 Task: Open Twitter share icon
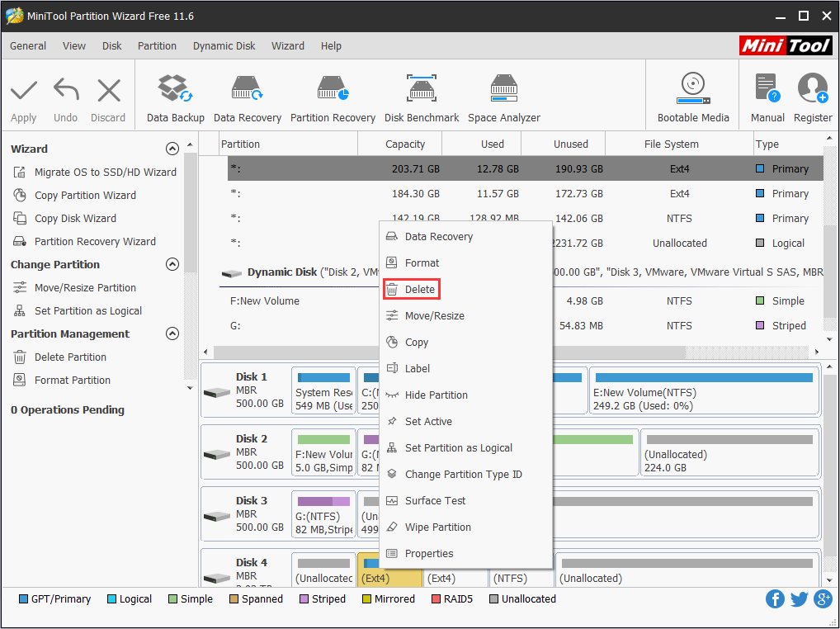799,599
